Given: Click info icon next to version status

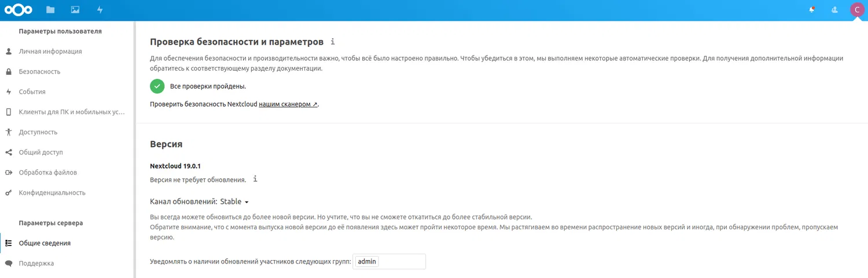Looking at the screenshot, I should pos(255,179).
